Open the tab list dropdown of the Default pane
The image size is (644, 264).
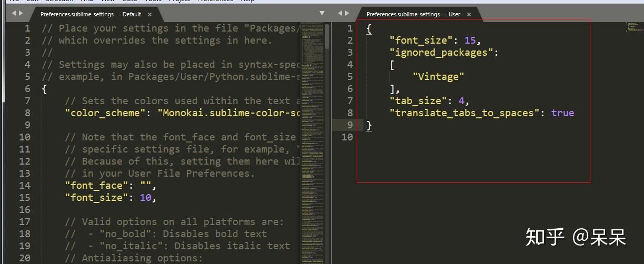point(323,13)
